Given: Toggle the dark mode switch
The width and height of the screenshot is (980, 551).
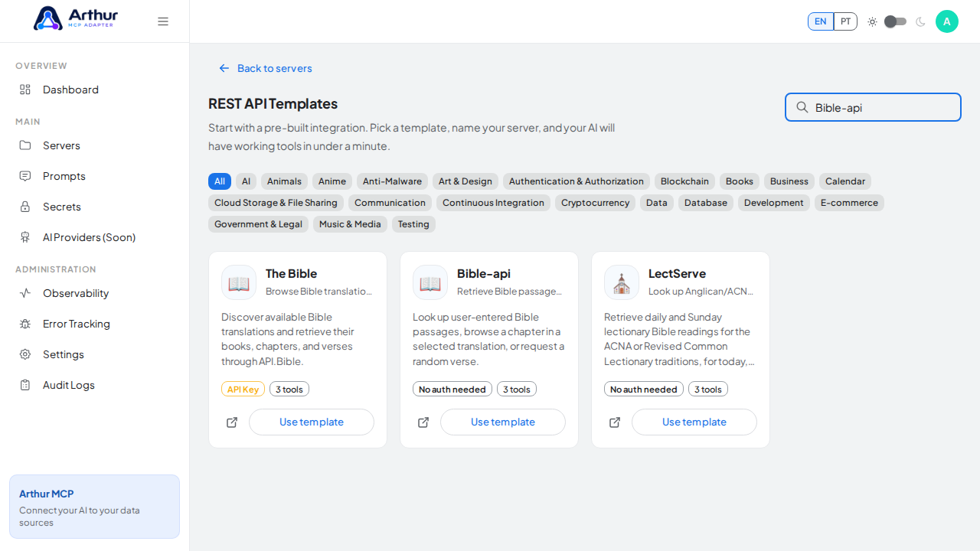Looking at the screenshot, I should (x=896, y=21).
